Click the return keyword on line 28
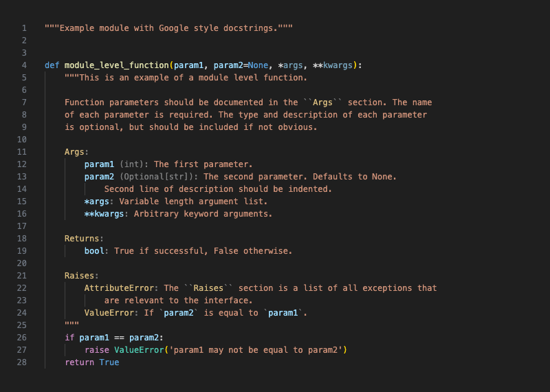The width and height of the screenshot is (550, 392). point(79,362)
